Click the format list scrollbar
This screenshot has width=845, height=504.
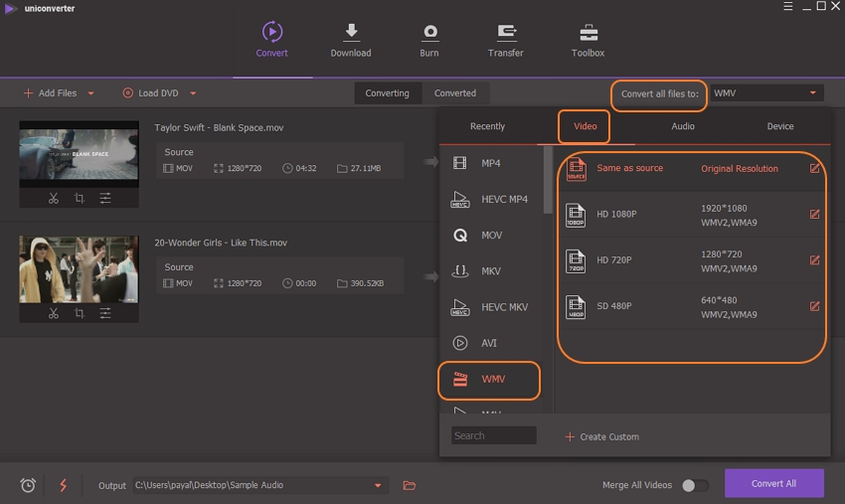[548, 180]
